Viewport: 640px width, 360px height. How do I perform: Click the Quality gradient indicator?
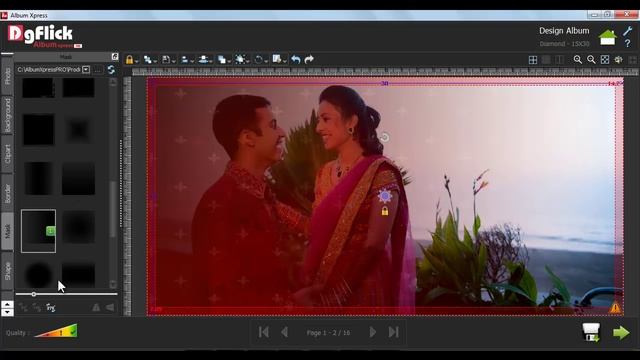tap(56, 331)
